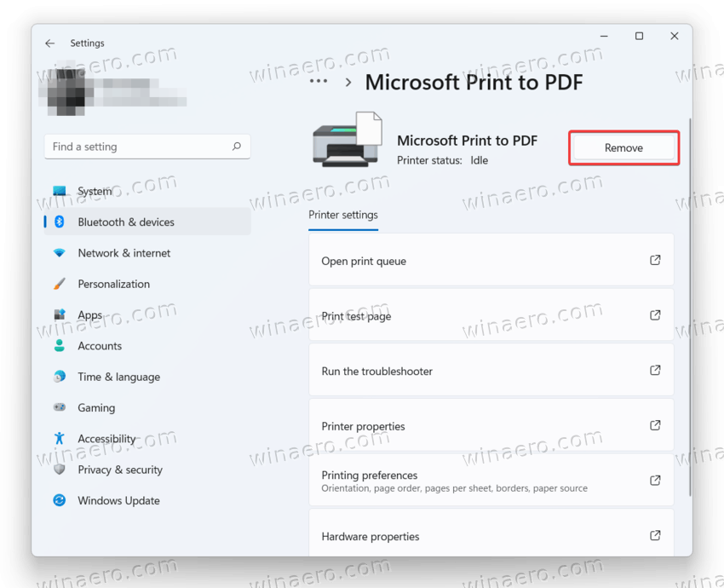Select the Network & internet globe icon
Viewport: 724px width, 588px height.
coord(59,253)
